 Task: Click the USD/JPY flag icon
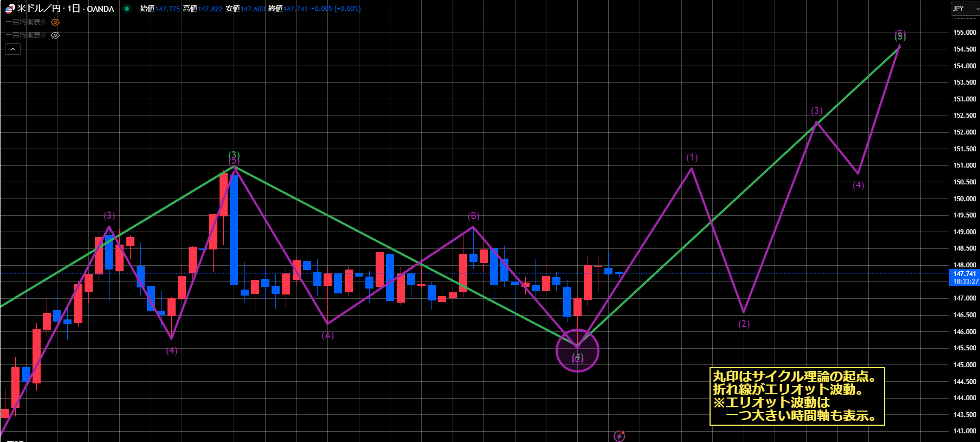[x=10, y=9]
